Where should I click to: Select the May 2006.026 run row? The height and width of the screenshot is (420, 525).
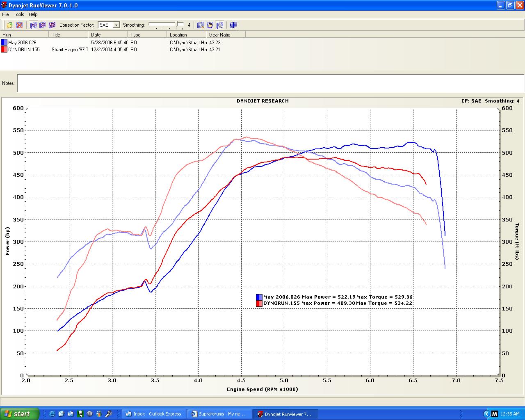(22, 43)
